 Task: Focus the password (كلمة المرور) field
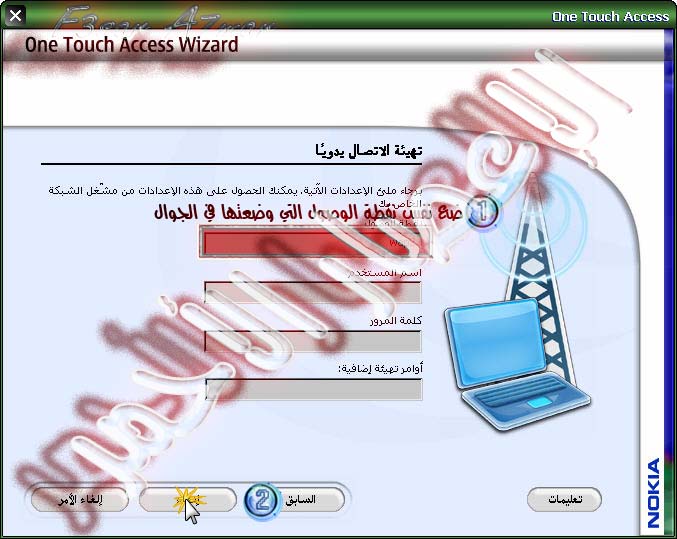coord(313,341)
